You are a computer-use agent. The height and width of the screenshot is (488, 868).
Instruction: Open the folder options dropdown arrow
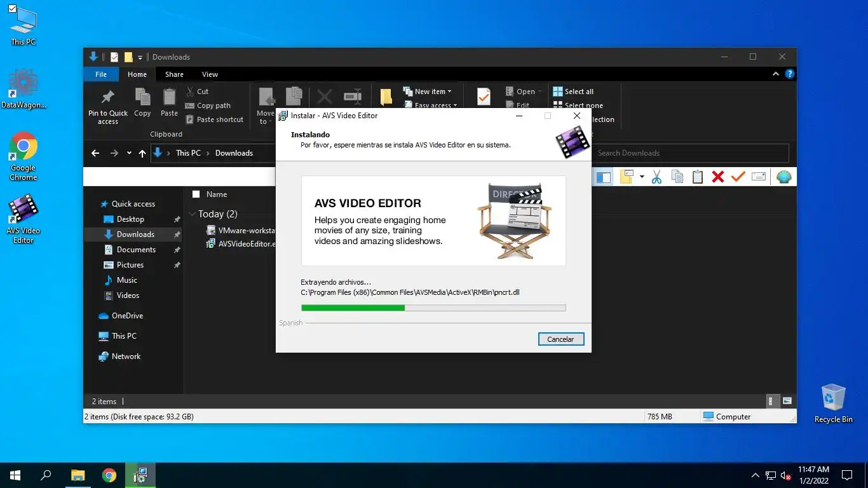(642, 177)
